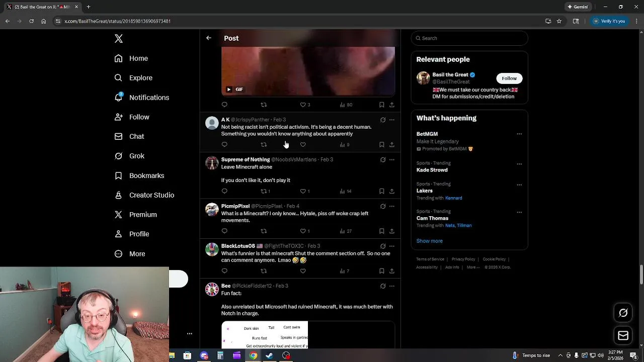The image size is (644, 362).
Task: Open more options on PicmipPixel's comment
Action: point(392,206)
